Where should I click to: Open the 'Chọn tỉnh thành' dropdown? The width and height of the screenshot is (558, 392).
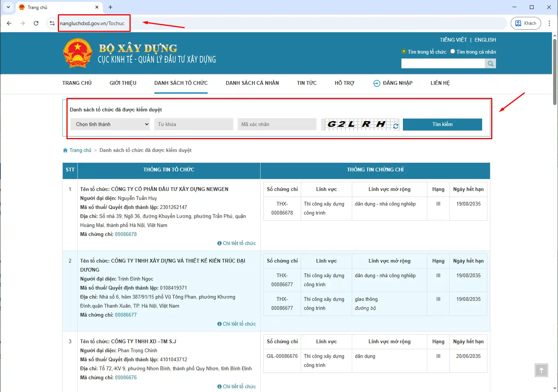point(110,125)
